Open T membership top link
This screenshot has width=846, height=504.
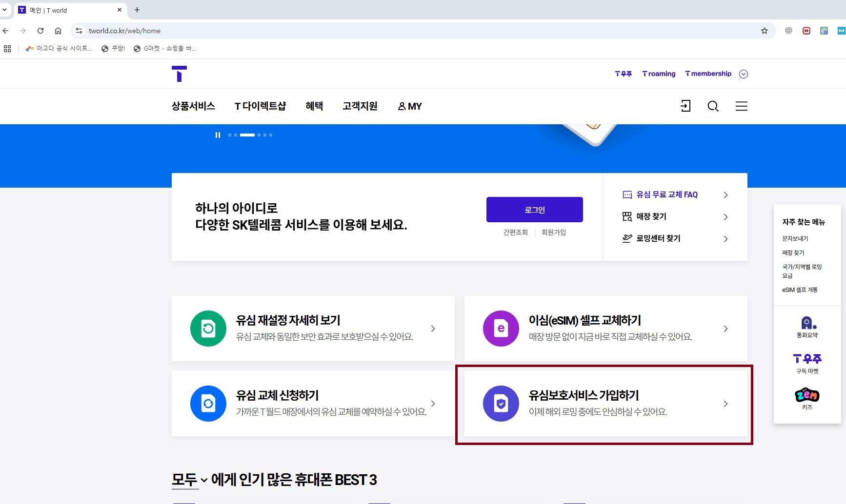coord(708,74)
